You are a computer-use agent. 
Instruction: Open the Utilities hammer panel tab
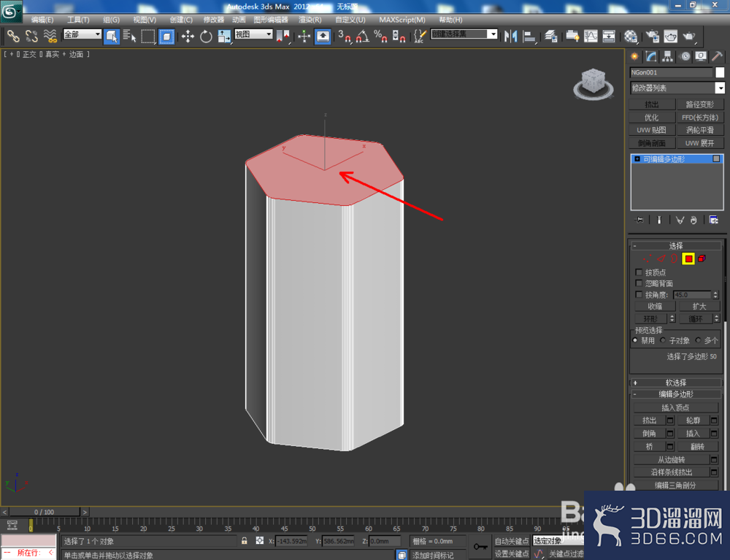click(x=718, y=56)
